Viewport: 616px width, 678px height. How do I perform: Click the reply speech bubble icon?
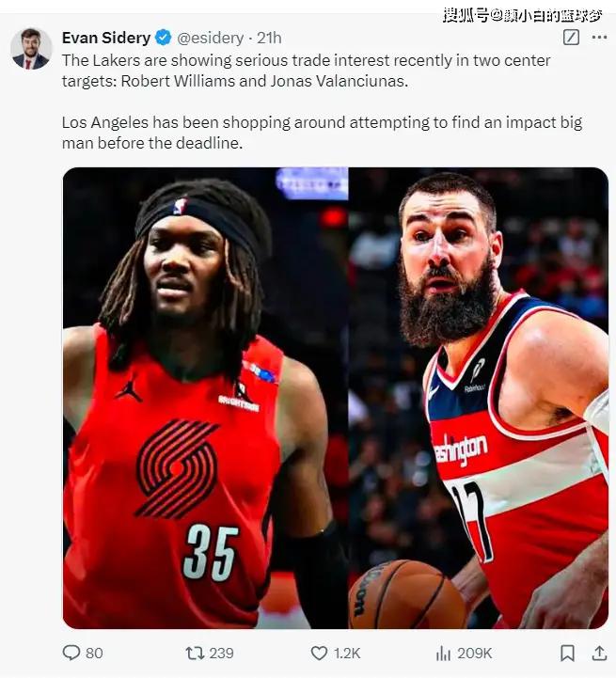(x=71, y=653)
